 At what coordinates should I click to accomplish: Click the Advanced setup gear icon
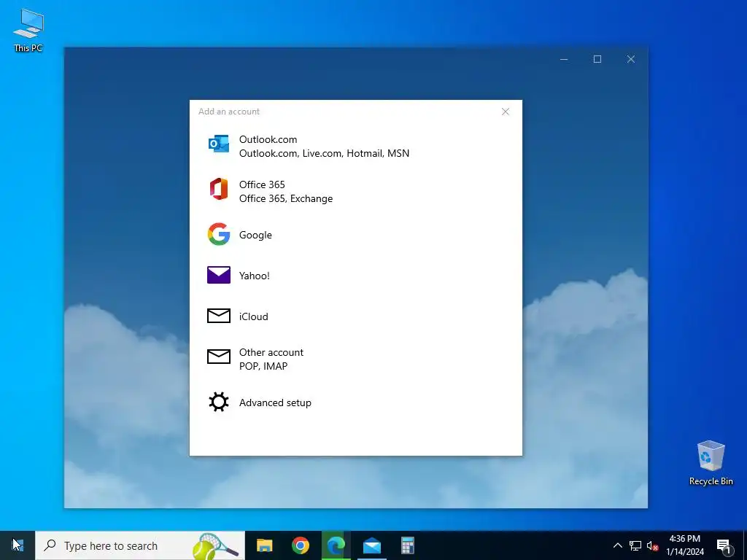tap(219, 402)
